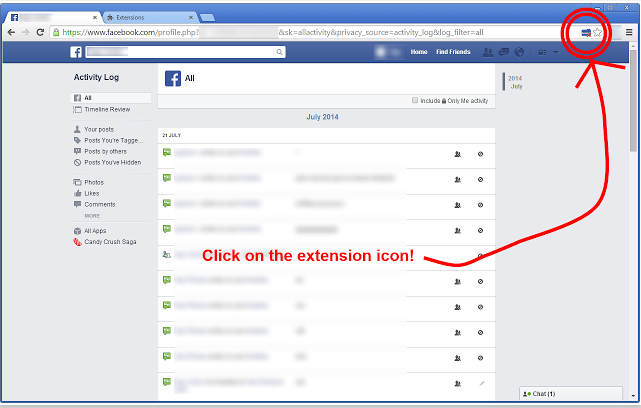
Task: Open the messages icon in Facebook header
Action: click(x=503, y=52)
